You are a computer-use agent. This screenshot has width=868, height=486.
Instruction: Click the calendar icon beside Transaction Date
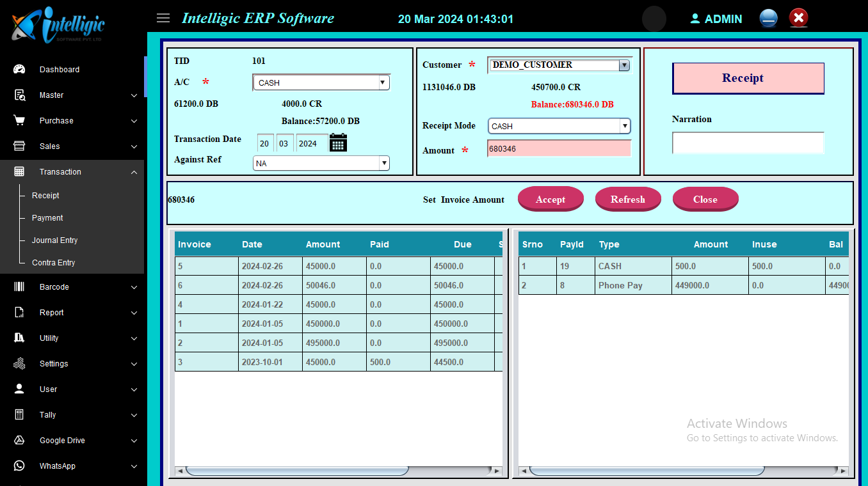click(x=338, y=143)
